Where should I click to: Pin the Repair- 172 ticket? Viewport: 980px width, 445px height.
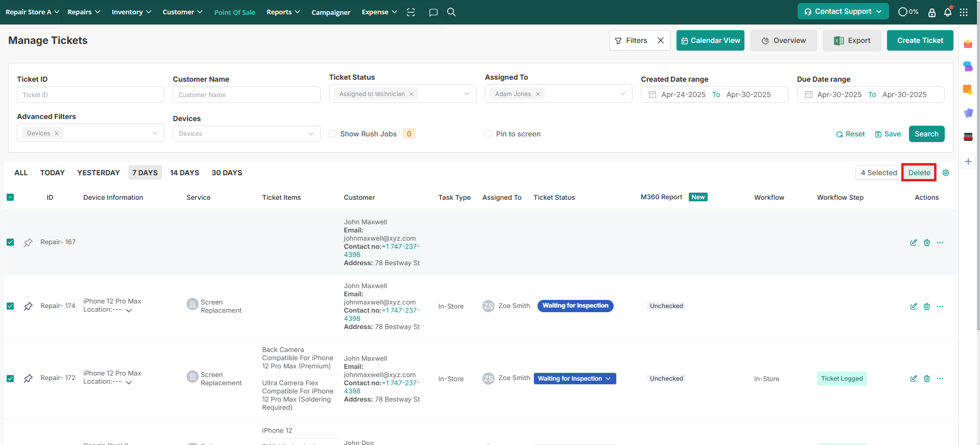[28, 379]
